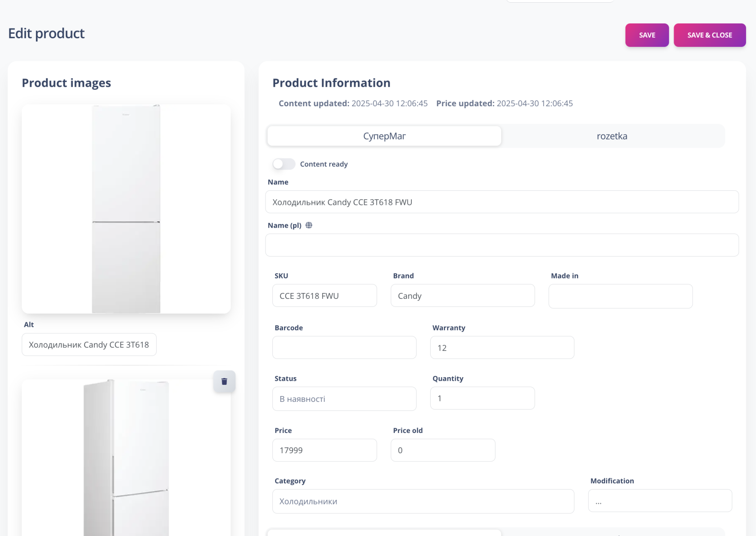Click the empty Name (pl) field
This screenshot has width=756, height=536.
502,245
